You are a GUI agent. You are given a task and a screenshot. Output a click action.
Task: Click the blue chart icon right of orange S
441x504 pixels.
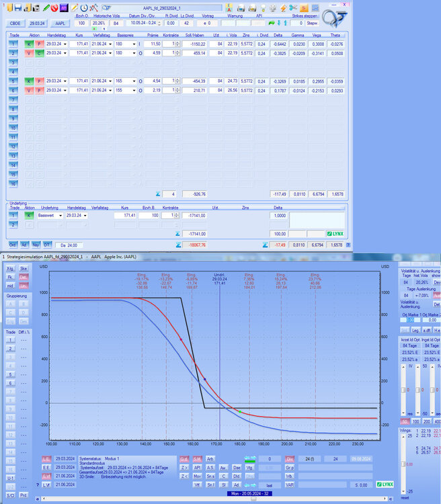pyautogui.click(x=315, y=8)
